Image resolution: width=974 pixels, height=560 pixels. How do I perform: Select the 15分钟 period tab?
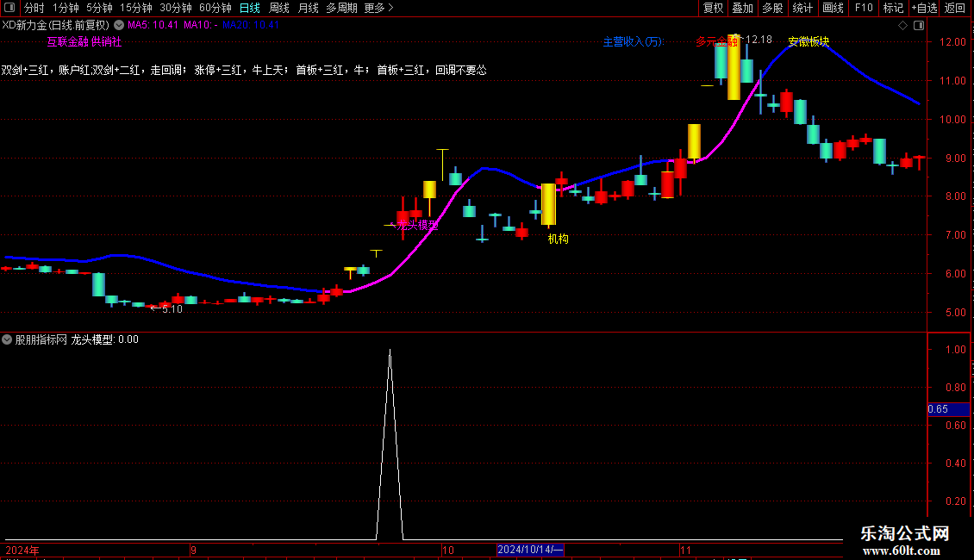136,8
